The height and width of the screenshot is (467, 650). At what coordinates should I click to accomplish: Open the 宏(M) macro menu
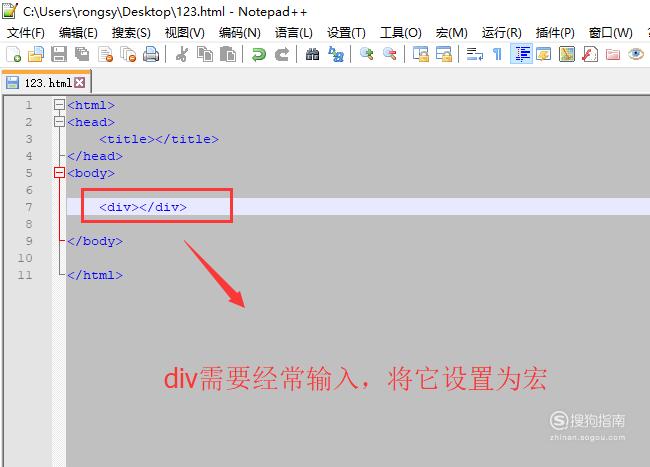[451, 32]
